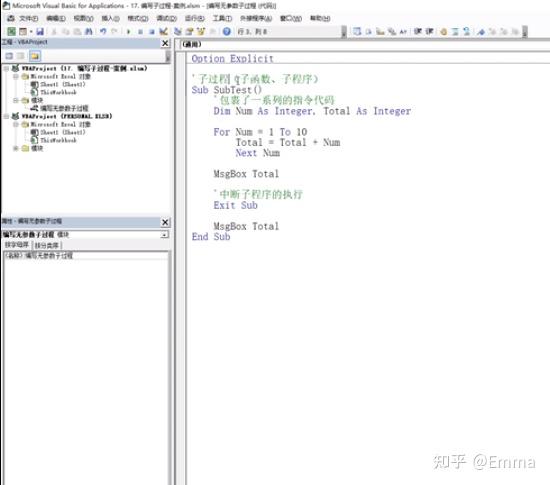
Task: Click the 'Sub SubTest()' code line
Action: (x=227, y=90)
